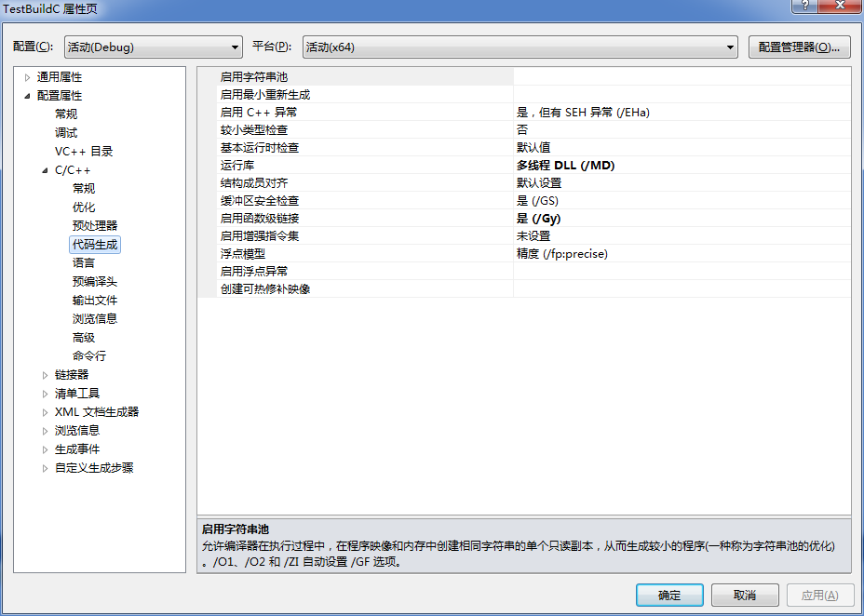864x616 pixels.
Task: Collapse the C/C++ tree node arrow
Action: (x=46, y=170)
